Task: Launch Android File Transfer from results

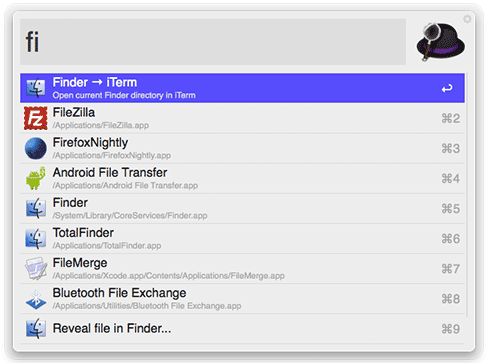Action: pyautogui.click(x=242, y=178)
